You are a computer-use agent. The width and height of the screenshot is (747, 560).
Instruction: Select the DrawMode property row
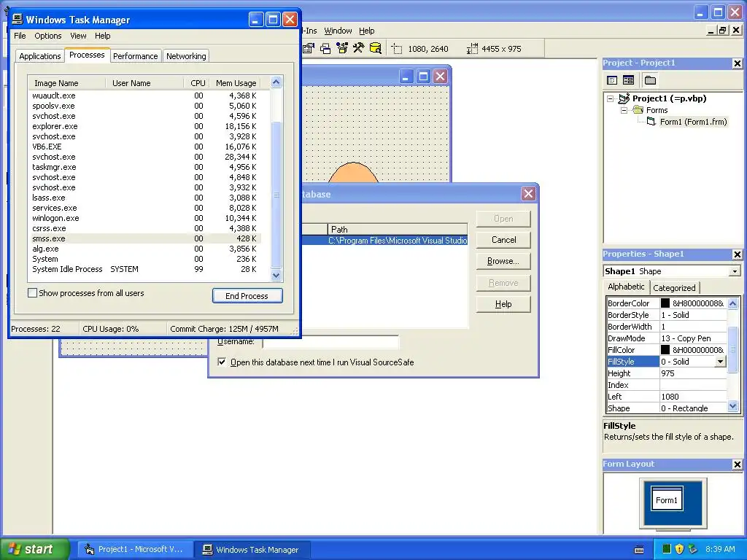(667, 338)
